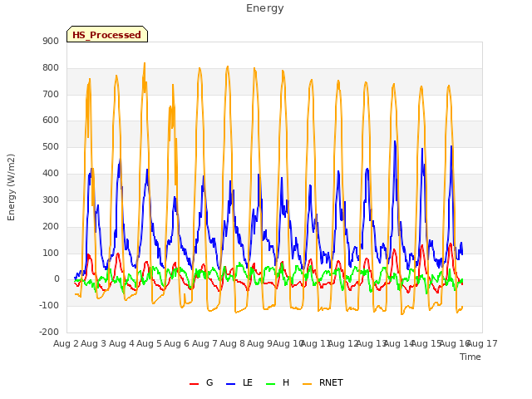Click the HS_Processed label tag
Screen dimensions: 532x399
(x=107, y=34)
